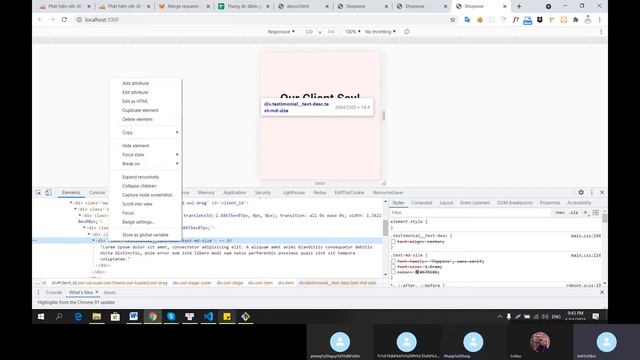Open Chrome three-dot menu

point(599,20)
